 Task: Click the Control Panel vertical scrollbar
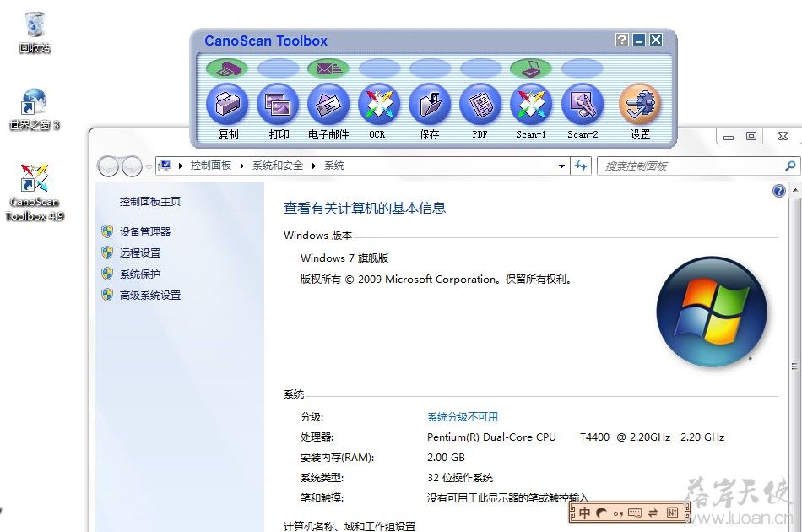click(x=794, y=366)
